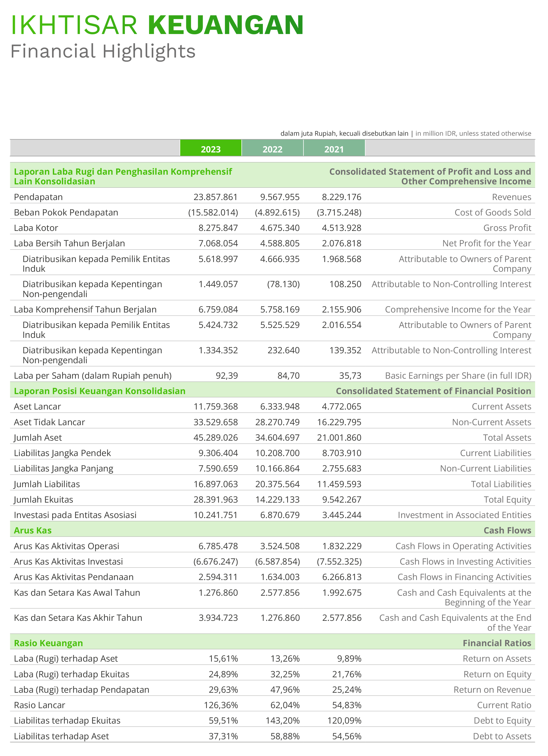Click the Arus Kas section heading

coord(33,531)
